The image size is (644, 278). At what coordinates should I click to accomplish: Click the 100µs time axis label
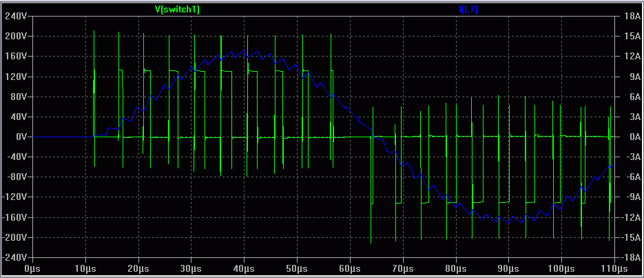(x=561, y=269)
